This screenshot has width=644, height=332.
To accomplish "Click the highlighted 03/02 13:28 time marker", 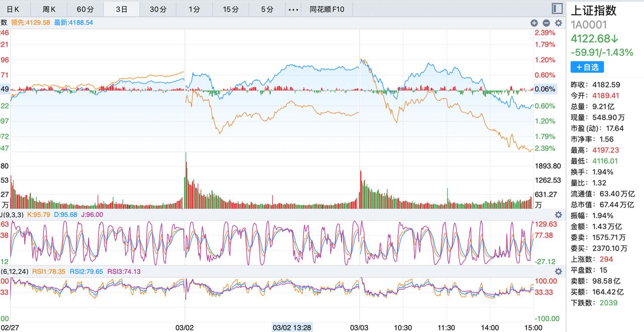I will [x=292, y=327].
